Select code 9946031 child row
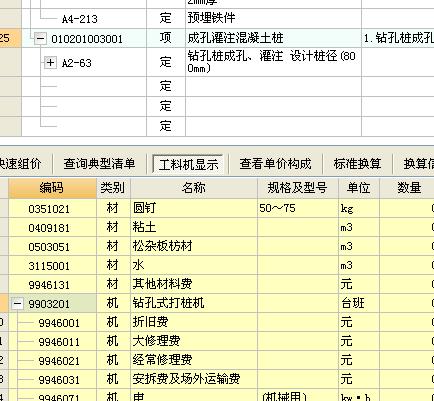434x401 pixels. pos(59,380)
